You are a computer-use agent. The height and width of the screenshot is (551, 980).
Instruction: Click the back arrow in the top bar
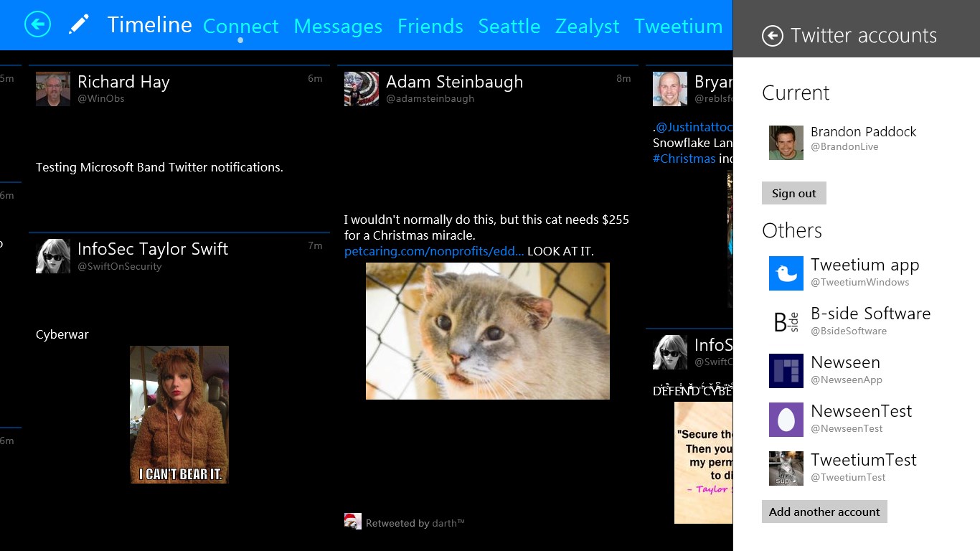tap(37, 24)
